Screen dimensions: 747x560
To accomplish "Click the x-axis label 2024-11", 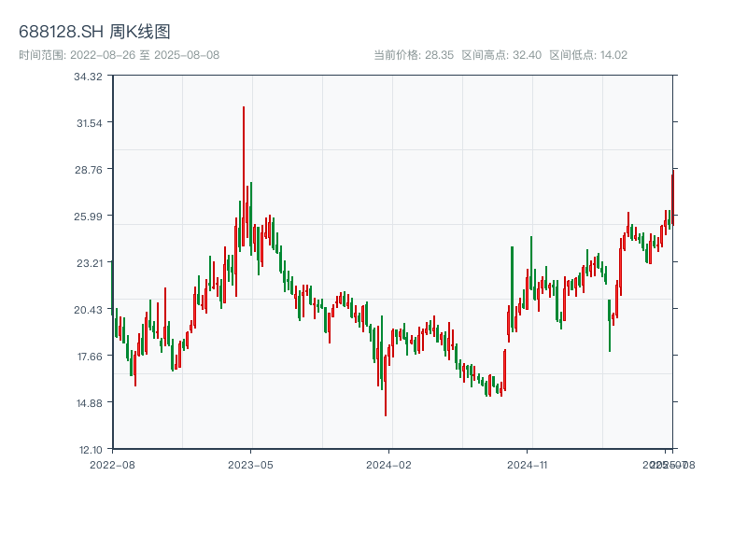I will point(527,465).
